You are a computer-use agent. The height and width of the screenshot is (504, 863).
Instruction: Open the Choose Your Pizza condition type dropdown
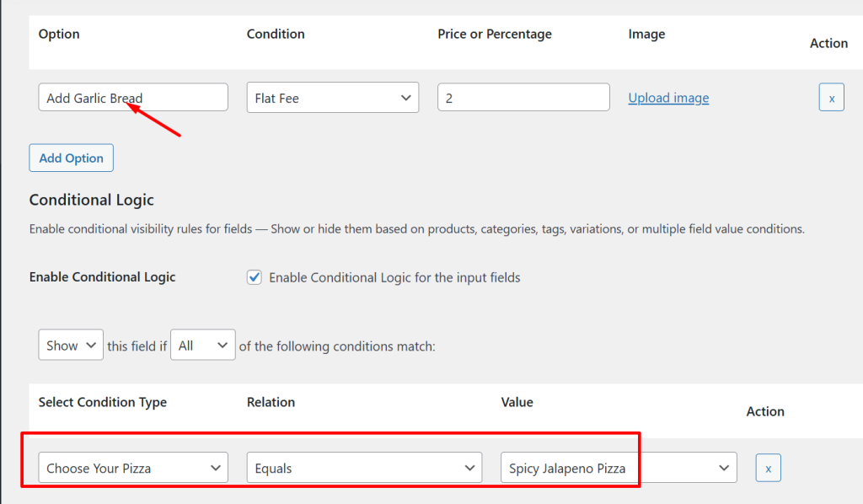click(x=133, y=468)
